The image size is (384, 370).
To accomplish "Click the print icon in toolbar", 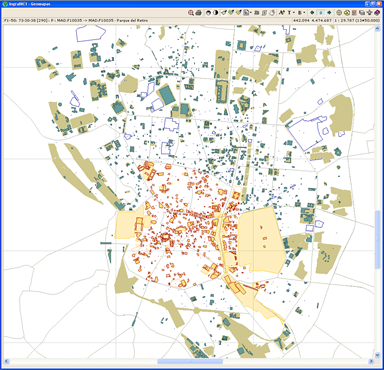I will (x=199, y=13).
